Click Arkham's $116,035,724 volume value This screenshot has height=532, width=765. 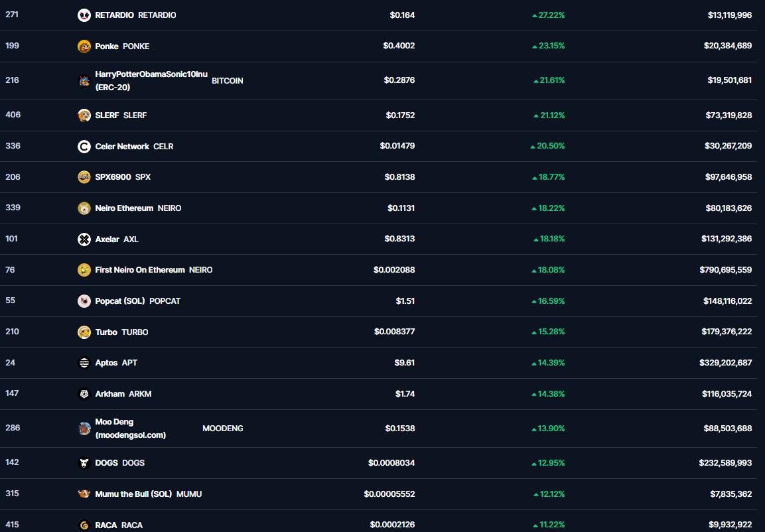[x=727, y=394]
